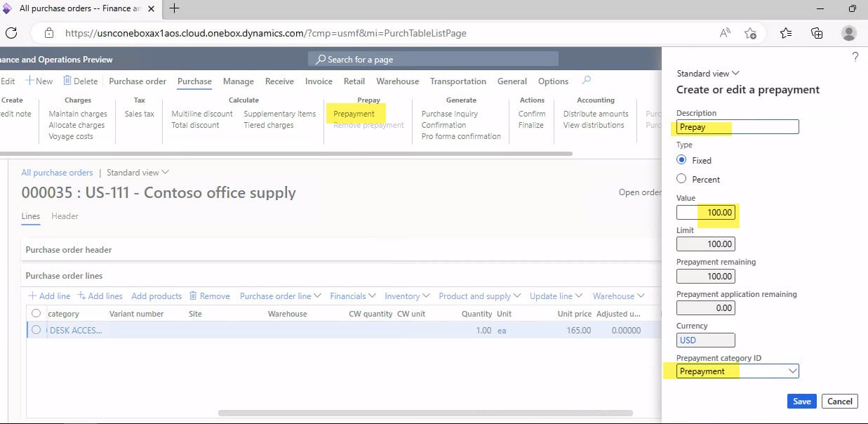Click the browser refresh icon
The width and height of the screenshot is (868, 424).
[11, 33]
